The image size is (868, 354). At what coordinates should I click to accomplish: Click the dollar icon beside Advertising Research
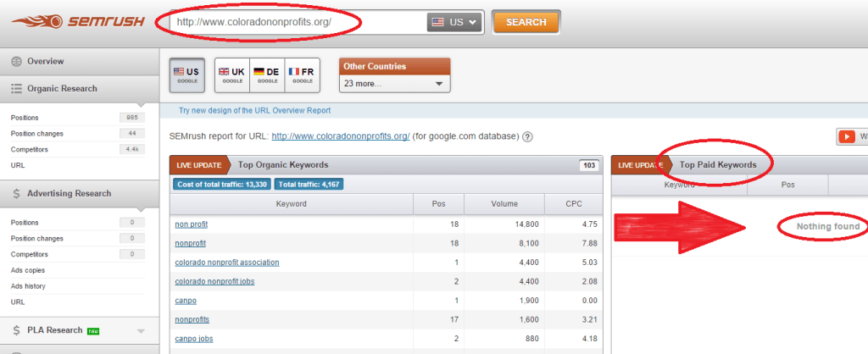click(17, 194)
